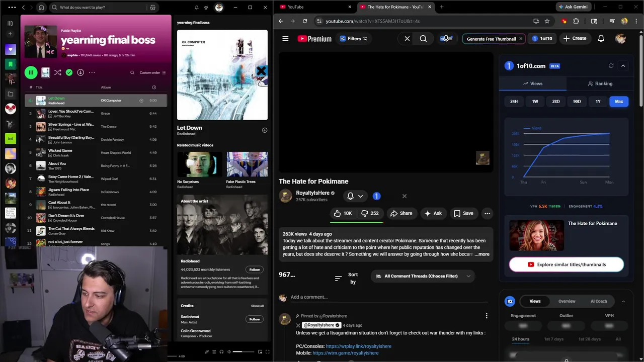Click Add a comment field
Viewport: 644px width, 362px height.
pos(389,297)
